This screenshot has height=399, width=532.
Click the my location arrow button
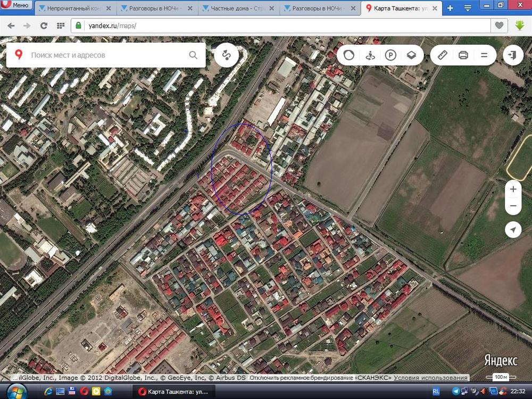[513, 229]
